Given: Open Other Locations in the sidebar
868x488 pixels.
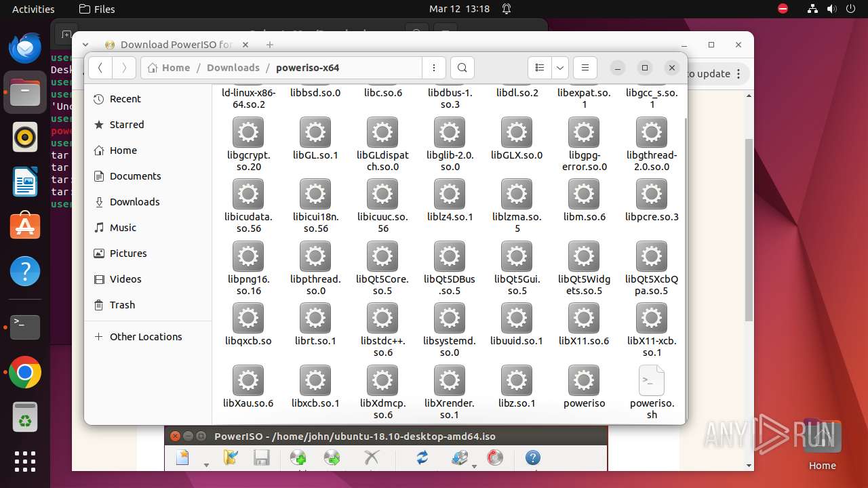Looking at the screenshot, I should click(x=148, y=337).
